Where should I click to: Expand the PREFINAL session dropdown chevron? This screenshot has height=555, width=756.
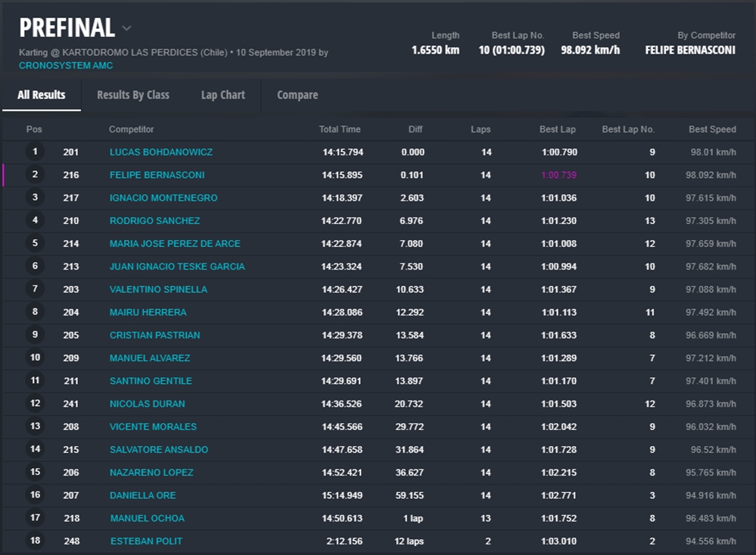[126, 29]
